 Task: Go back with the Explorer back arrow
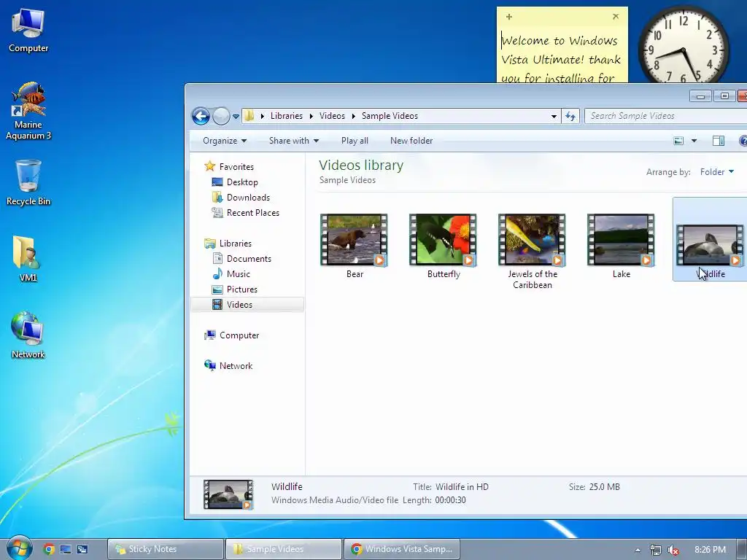(201, 116)
